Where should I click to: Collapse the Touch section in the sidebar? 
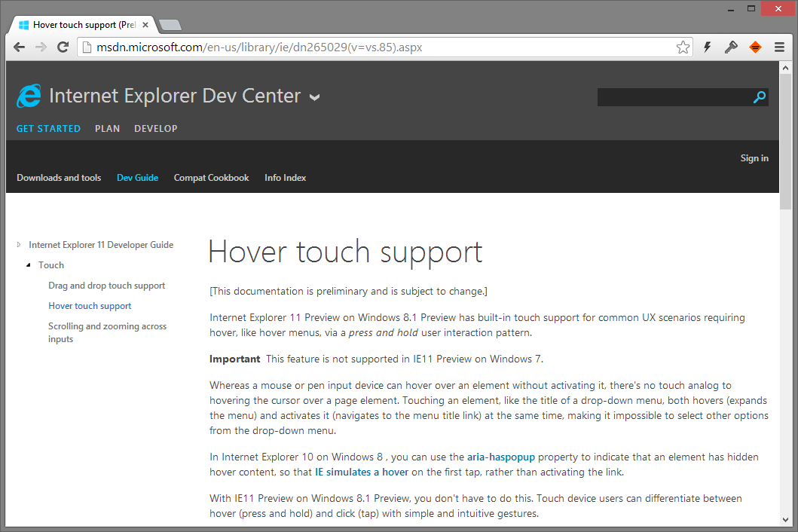point(29,264)
